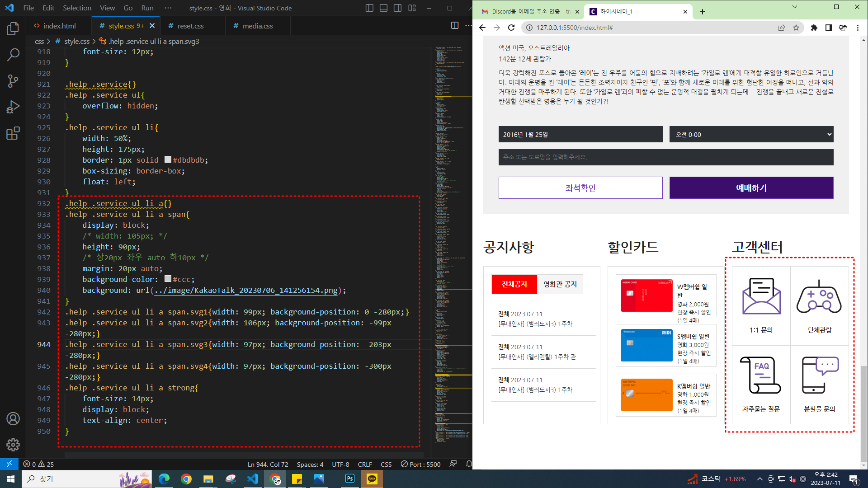Click the #dbdbdb color swatch
The height and width of the screenshot is (488, 868).
point(168,160)
